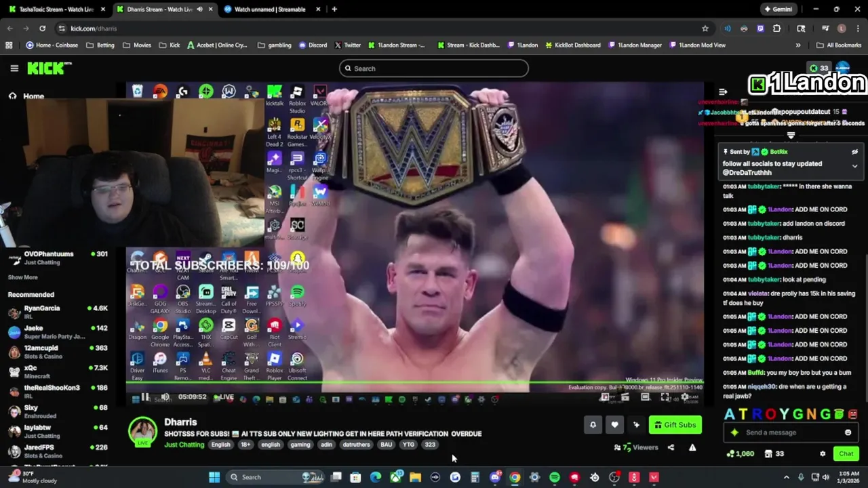Share the stream via share icon
This screenshot has width=868, height=488.
[x=671, y=447]
